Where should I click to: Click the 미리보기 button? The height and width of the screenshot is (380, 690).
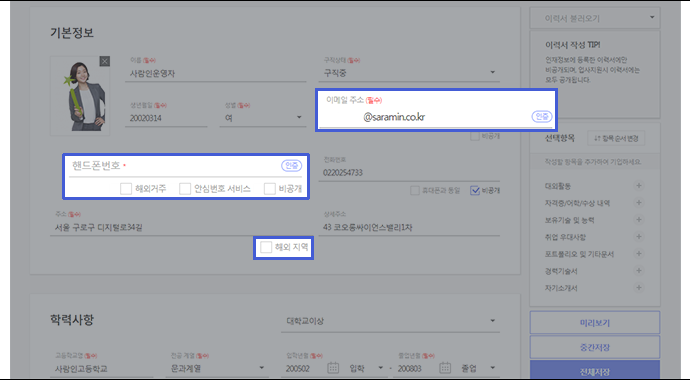tap(595, 323)
